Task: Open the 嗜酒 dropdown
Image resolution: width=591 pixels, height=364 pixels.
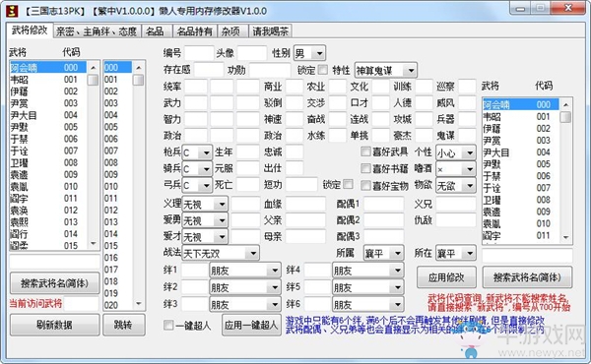Action: tap(456, 169)
